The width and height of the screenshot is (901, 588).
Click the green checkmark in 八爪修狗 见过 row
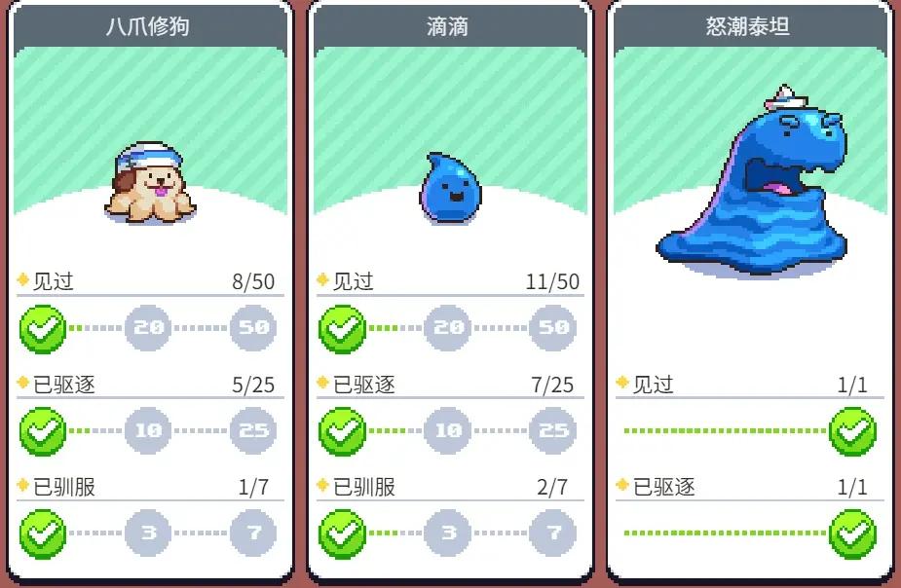click(43, 329)
